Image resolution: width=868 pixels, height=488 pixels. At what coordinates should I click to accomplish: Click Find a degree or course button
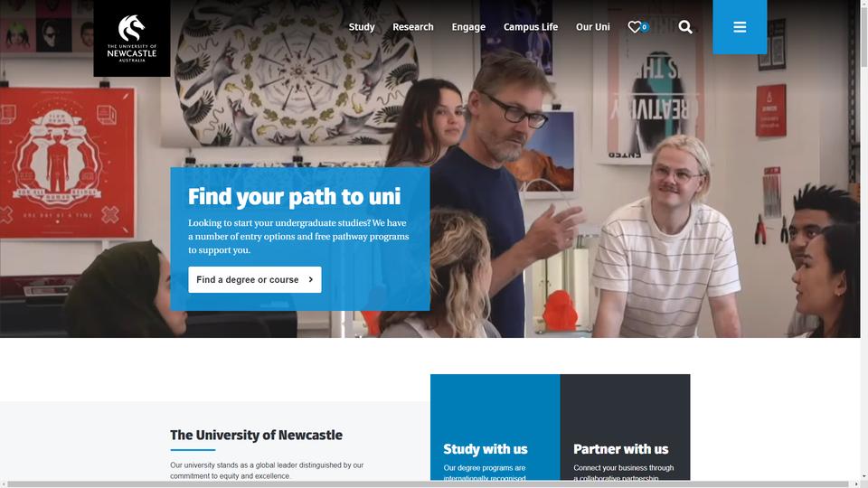[x=255, y=280]
